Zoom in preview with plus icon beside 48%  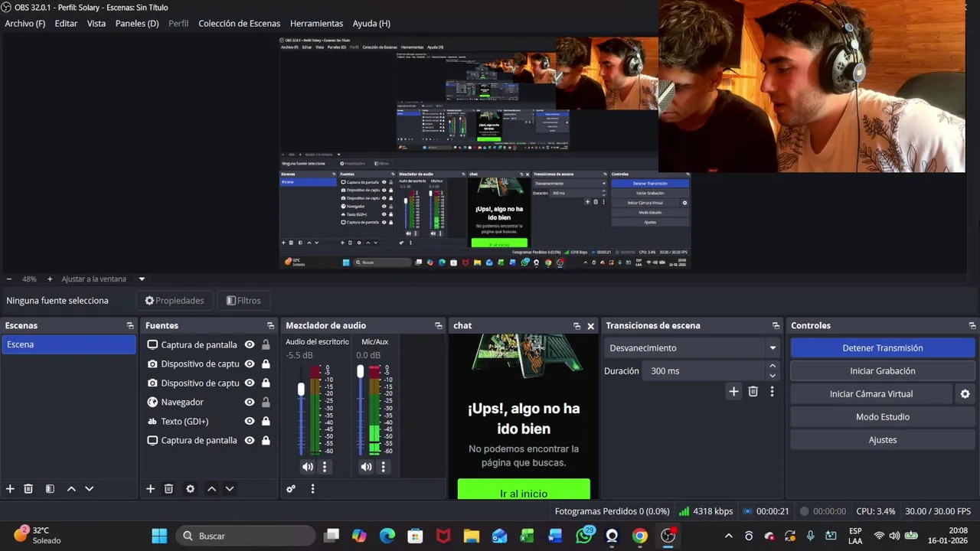pos(50,279)
